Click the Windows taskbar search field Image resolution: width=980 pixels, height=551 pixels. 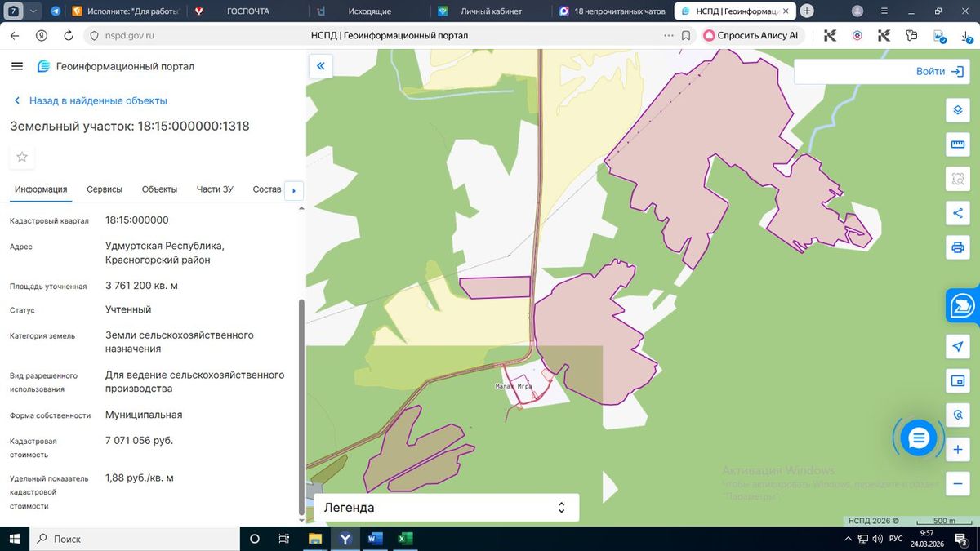[x=135, y=539]
